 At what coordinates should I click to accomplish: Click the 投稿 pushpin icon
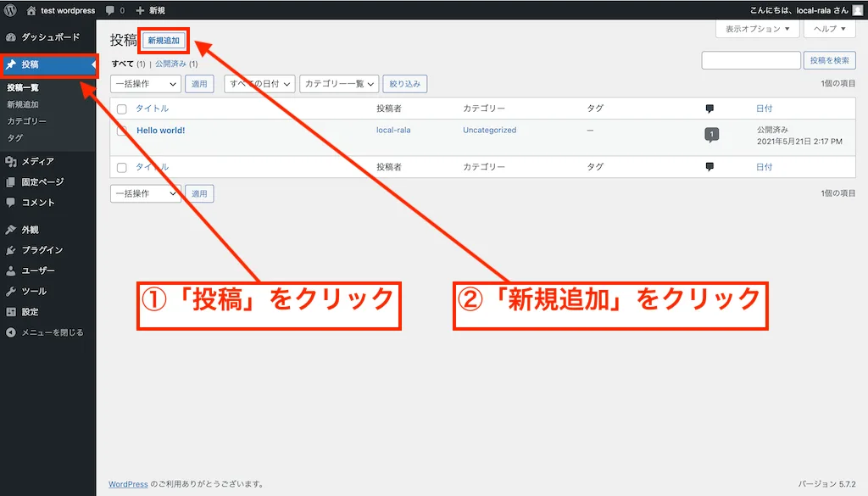pos(11,64)
